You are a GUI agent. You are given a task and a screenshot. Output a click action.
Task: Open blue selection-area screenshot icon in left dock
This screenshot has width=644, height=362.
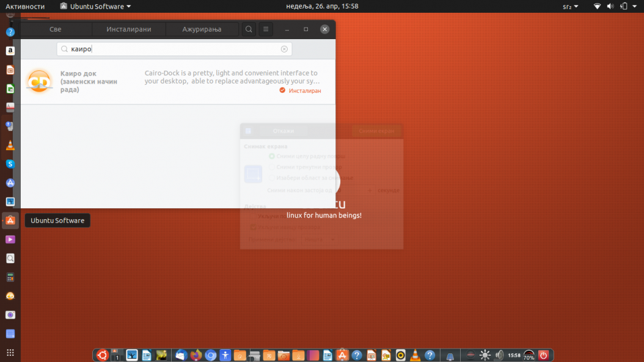10,334
